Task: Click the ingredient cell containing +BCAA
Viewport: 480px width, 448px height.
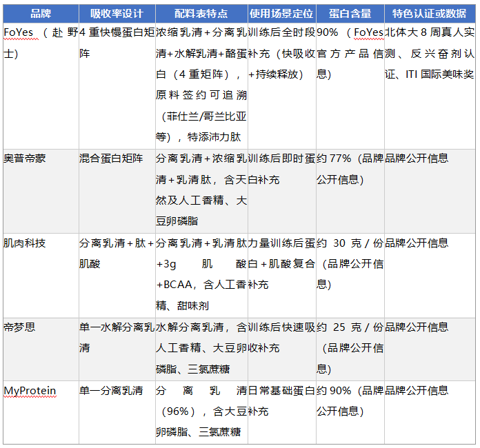Action: (x=201, y=276)
